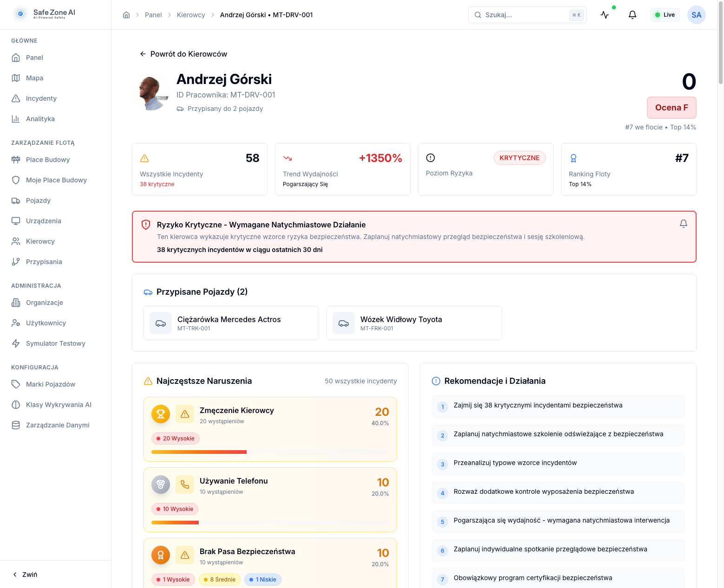This screenshot has width=724, height=588.
Task: Collapse the sidebar with Zwiń
Action: pyautogui.click(x=26, y=574)
